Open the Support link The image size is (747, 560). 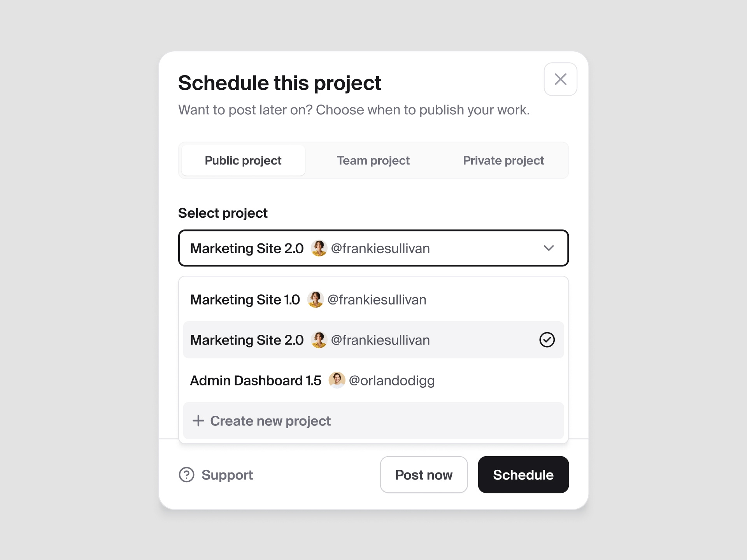227,474
